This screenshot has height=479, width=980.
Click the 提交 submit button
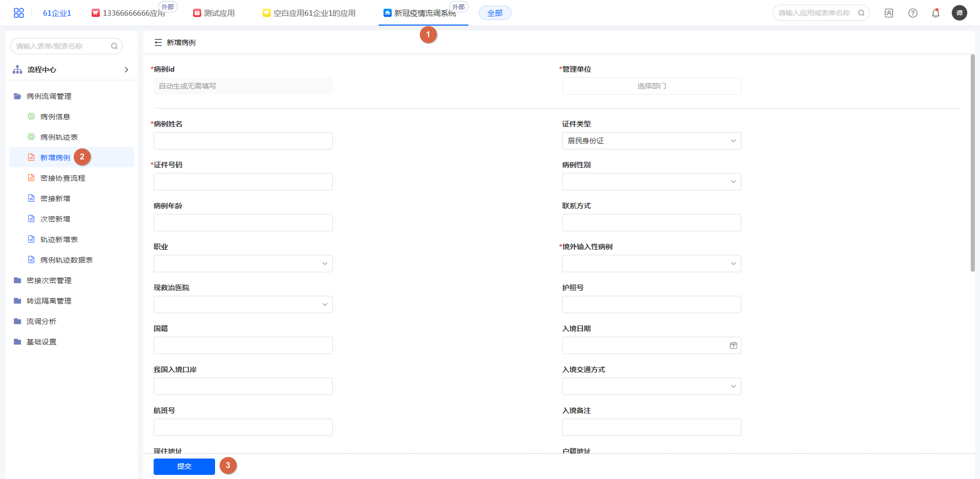(x=184, y=466)
